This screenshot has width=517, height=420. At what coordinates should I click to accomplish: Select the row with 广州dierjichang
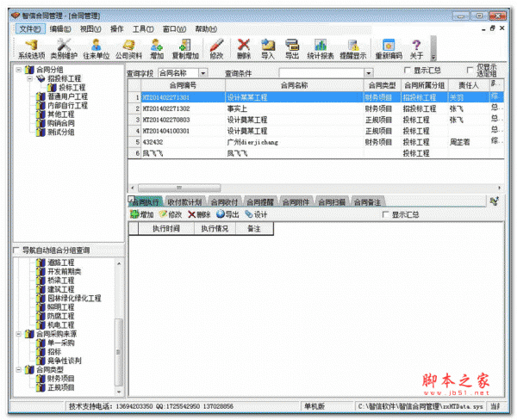point(315,142)
